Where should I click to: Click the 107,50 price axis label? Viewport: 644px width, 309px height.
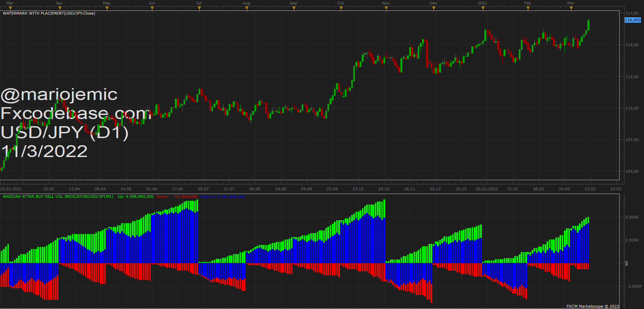click(632, 140)
